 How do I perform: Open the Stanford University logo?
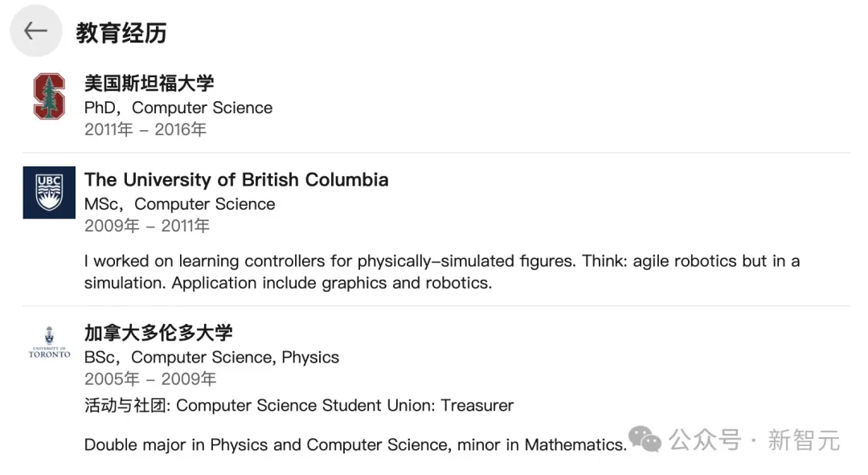point(49,96)
